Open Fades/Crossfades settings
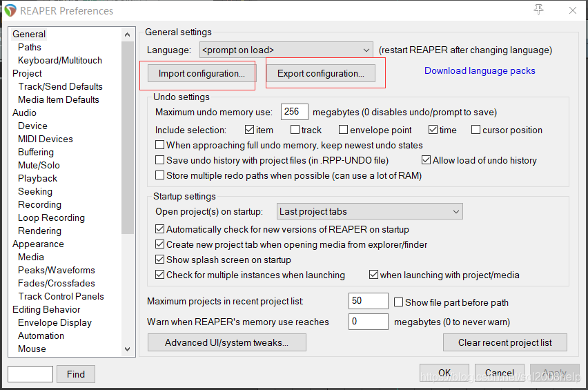This screenshot has width=588, height=390. 57,284
